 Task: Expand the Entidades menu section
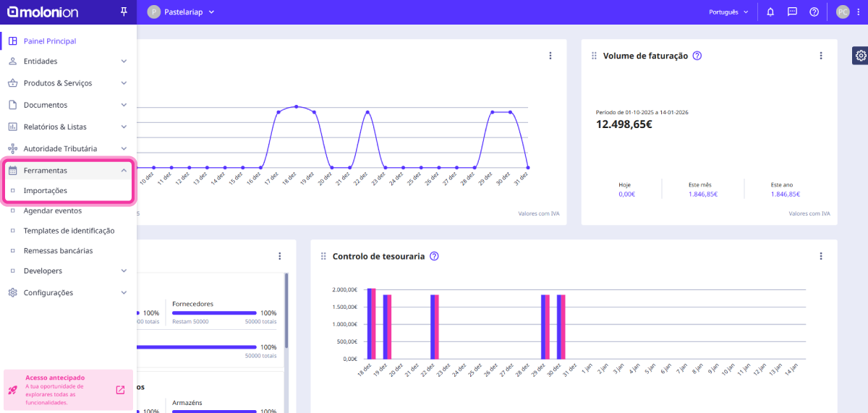point(124,61)
